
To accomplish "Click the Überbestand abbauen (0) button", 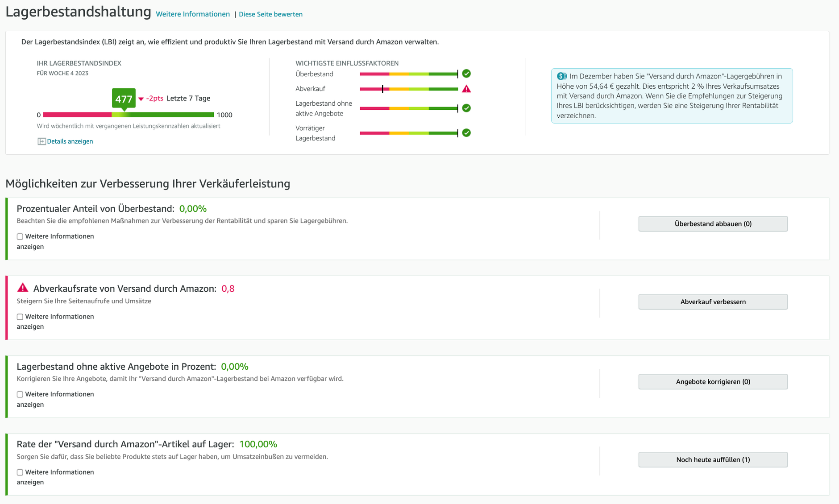I will tap(713, 224).
